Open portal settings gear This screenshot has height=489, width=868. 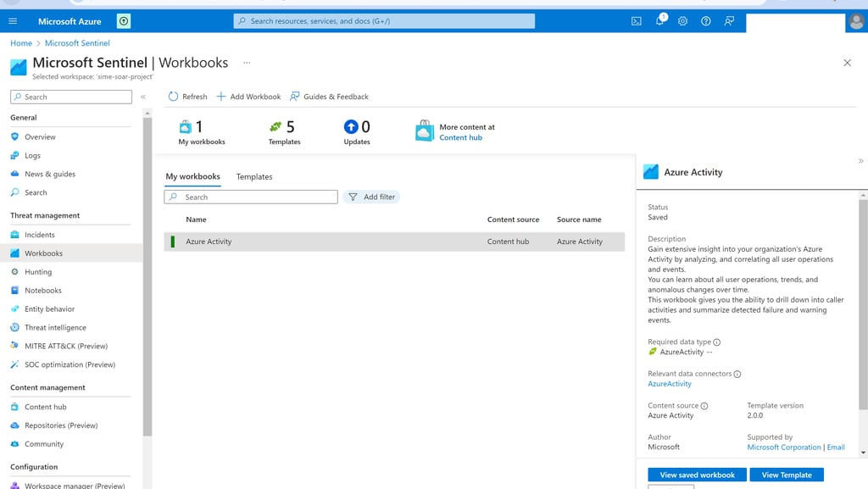[x=682, y=21]
